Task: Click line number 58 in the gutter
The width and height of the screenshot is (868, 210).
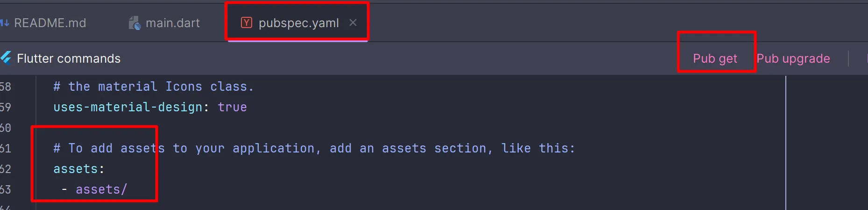Action: tap(5, 87)
